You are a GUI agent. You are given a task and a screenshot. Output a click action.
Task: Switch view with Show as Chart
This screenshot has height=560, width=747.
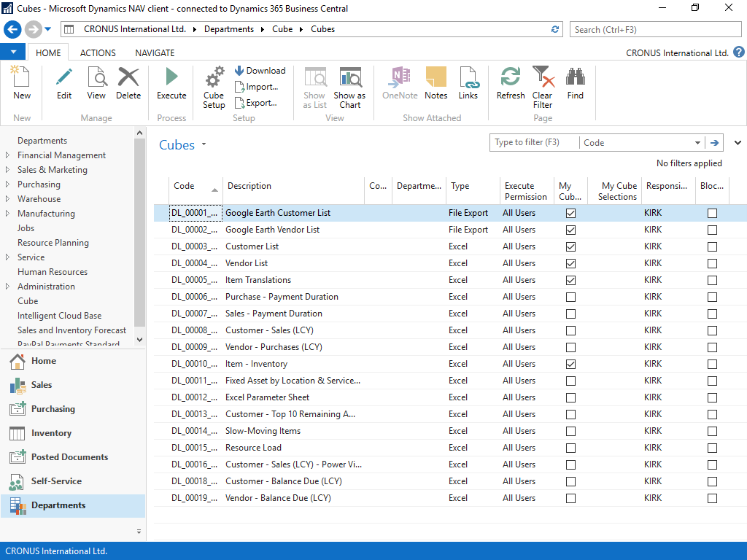tap(349, 87)
